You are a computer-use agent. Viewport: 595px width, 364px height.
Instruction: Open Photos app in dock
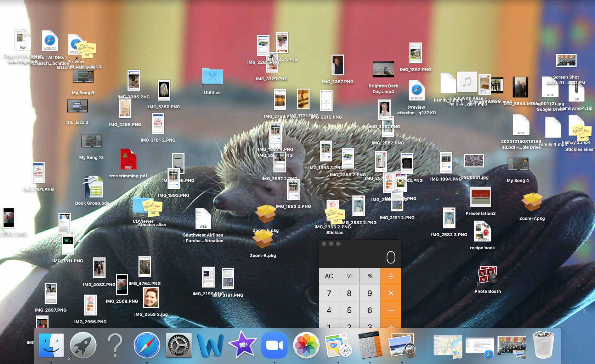click(x=306, y=345)
